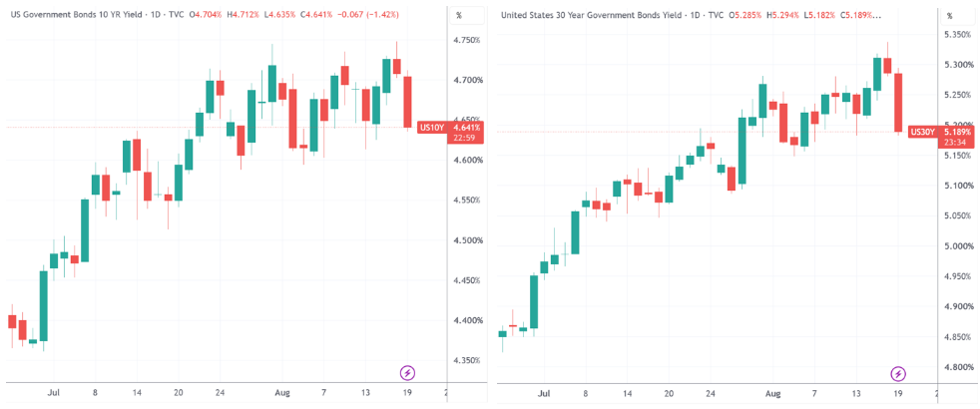Click the 5.350% level on 30Y price axis
980x409 pixels.
click(x=956, y=34)
